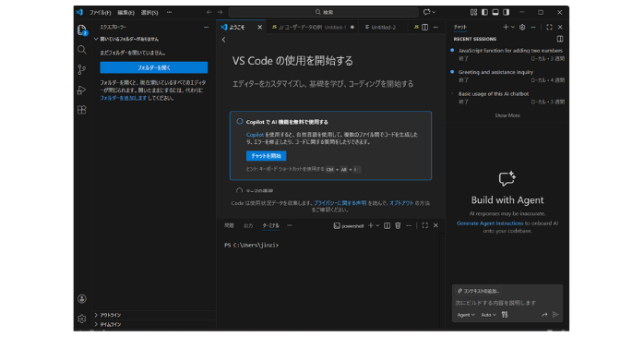Go back with the Welcome page chevron

[x=224, y=40]
